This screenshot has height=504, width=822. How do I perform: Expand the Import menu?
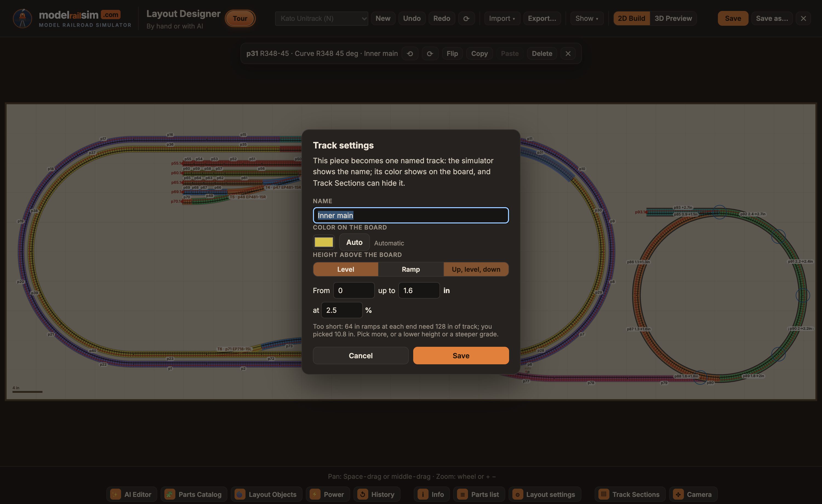(502, 18)
